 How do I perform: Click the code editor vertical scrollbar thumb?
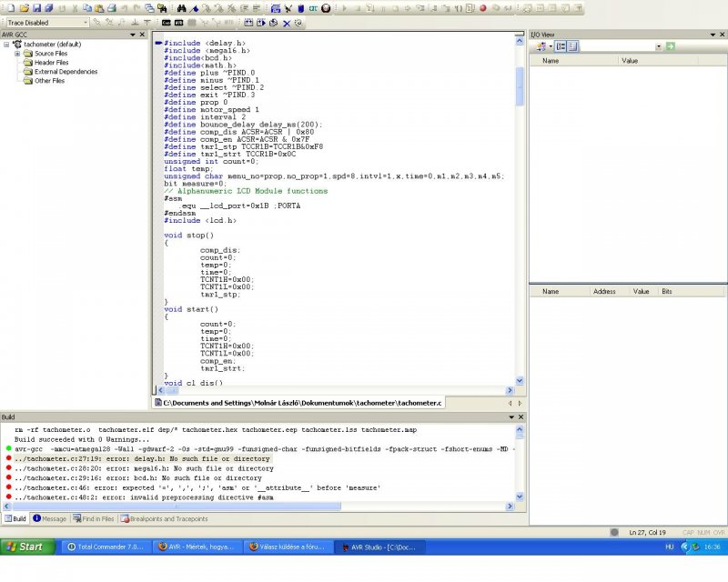[x=520, y=86]
